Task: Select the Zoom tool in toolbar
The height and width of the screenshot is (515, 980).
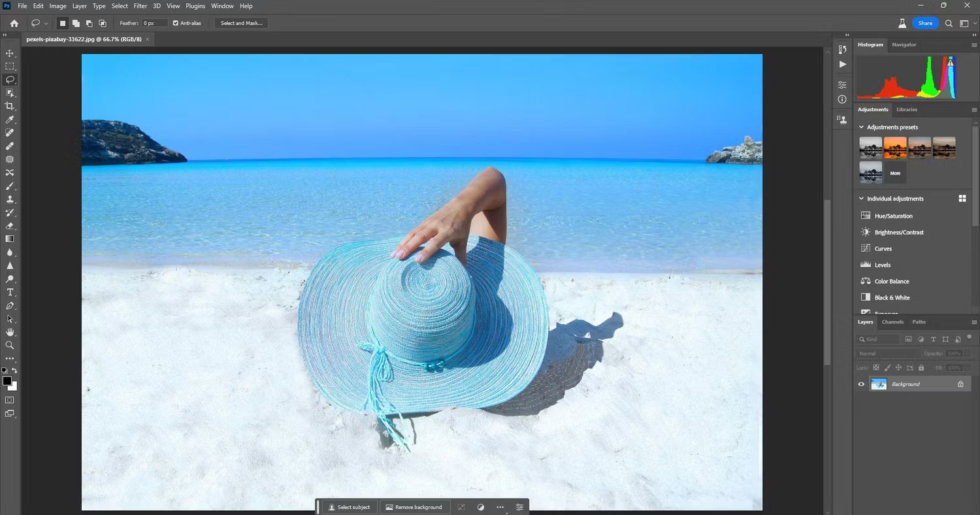Action: pyautogui.click(x=10, y=345)
